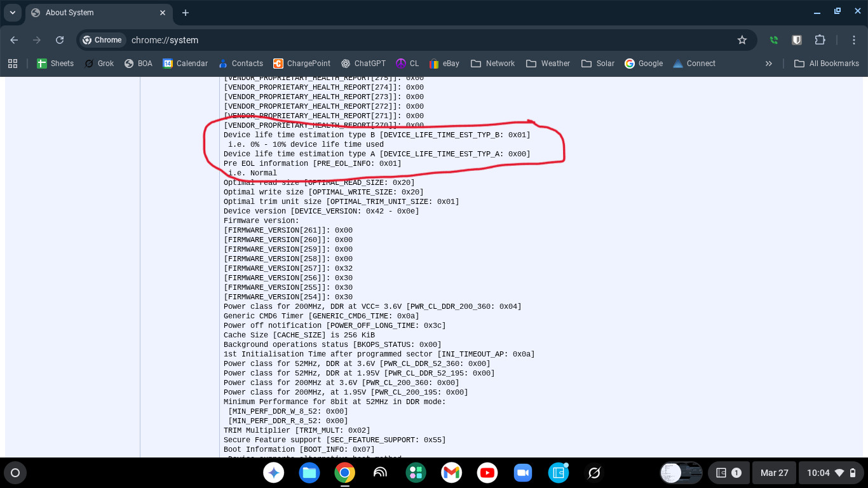868x488 pixels.
Task: Click the TRIM_MULT: 0x02 line
Action: pos(297,430)
